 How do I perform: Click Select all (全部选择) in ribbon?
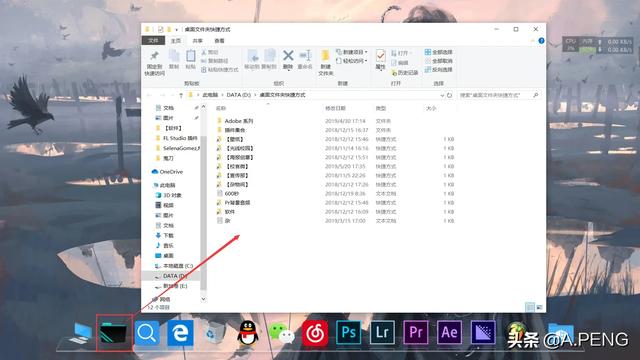(439, 52)
